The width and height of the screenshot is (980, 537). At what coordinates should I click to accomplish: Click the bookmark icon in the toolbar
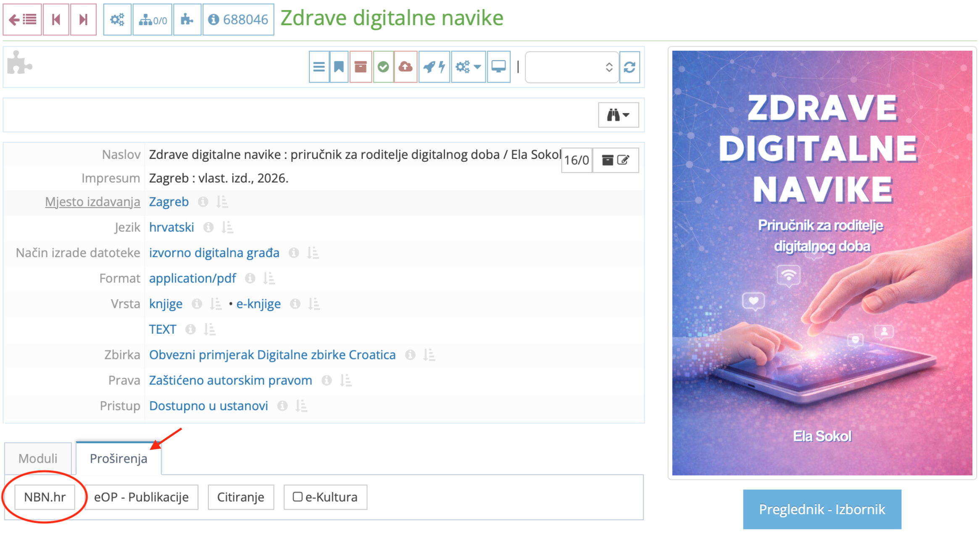(x=338, y=66)
